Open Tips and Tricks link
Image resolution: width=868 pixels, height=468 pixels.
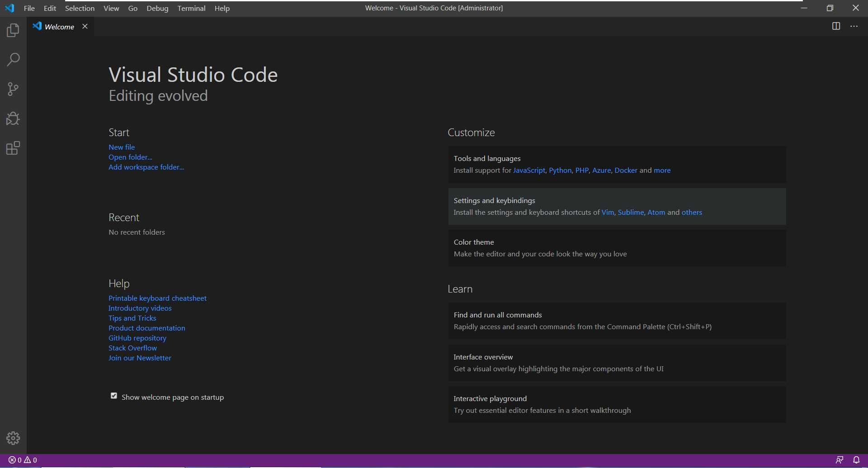pos(132,318)
